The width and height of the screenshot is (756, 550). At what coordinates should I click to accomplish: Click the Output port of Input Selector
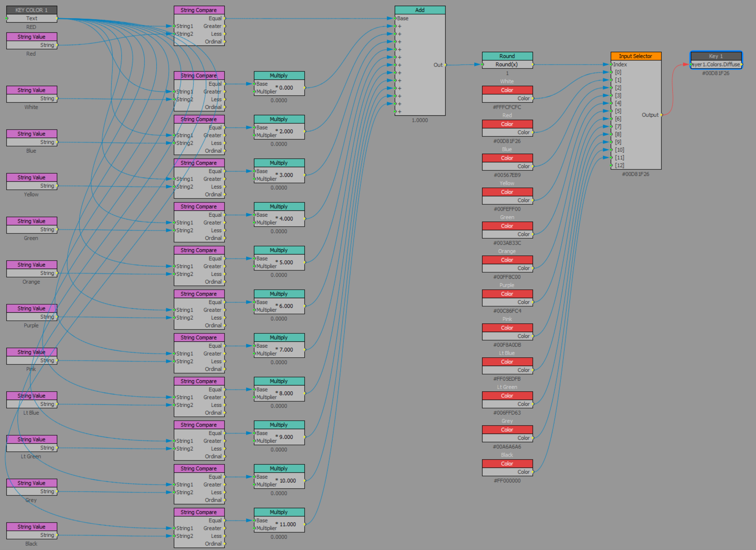(x=661, y=115)
